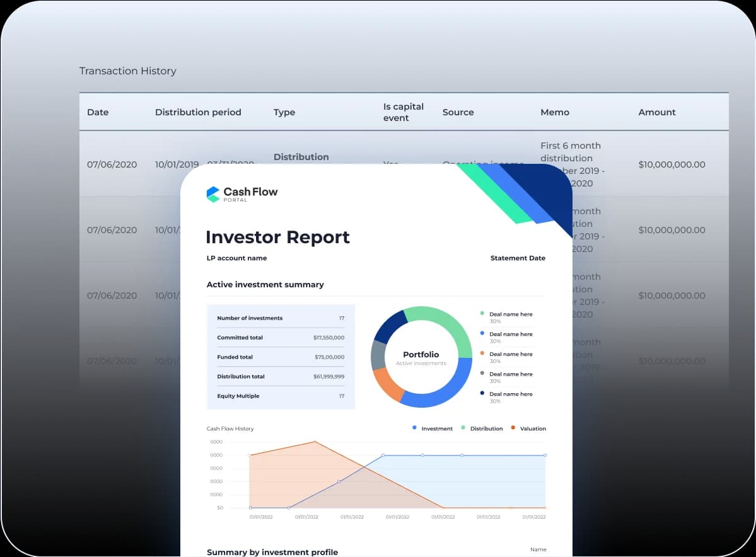756x557 pixels.
Task: Toggle the Valuation series legend marker
Action: click(x=513, y=428)
